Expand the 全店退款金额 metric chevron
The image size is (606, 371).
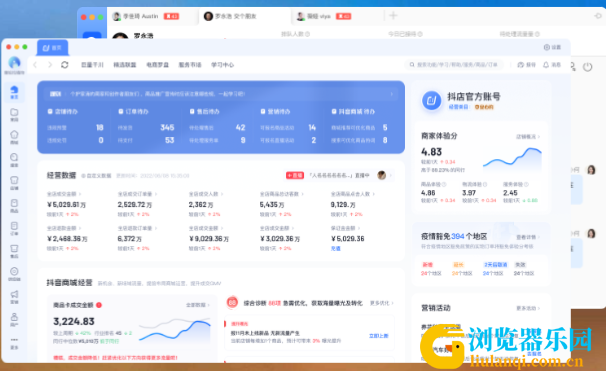[80, 228]
